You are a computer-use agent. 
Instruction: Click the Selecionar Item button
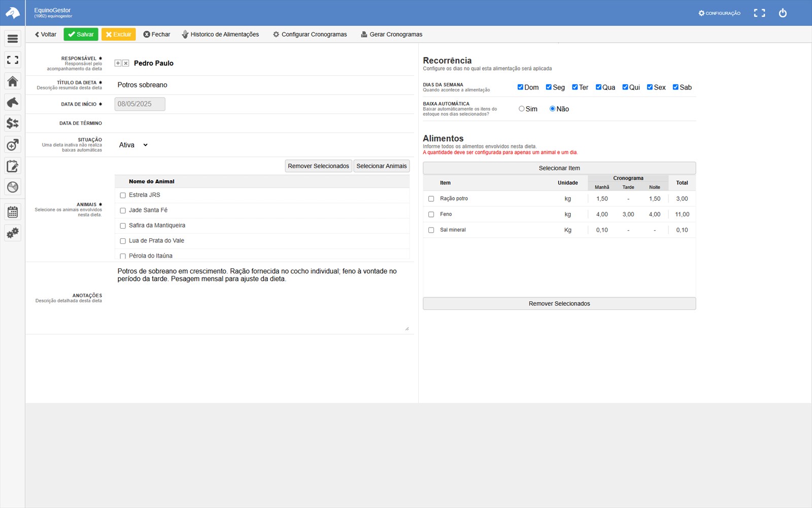coord(559,168)
